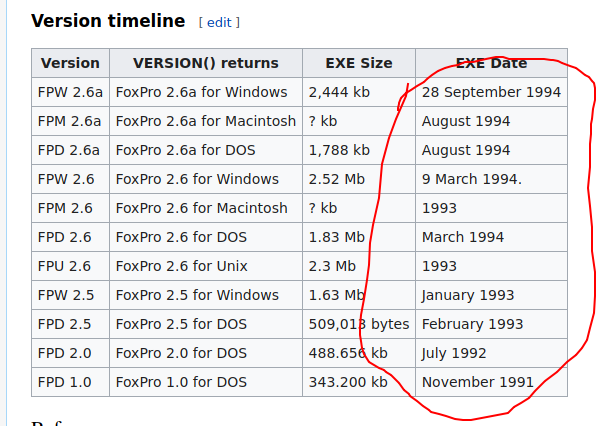The height and width of the screenshot is (426, 605).
Task: Click the ? kb size in FPM 2.6 row
Action: click(359, 208)
